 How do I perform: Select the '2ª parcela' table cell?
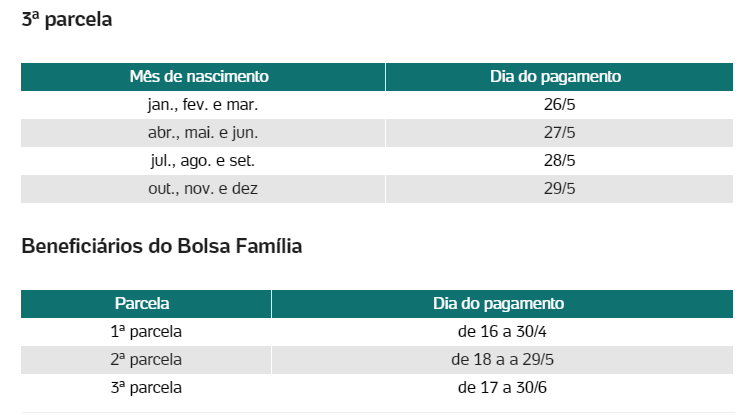pos(146,360)
